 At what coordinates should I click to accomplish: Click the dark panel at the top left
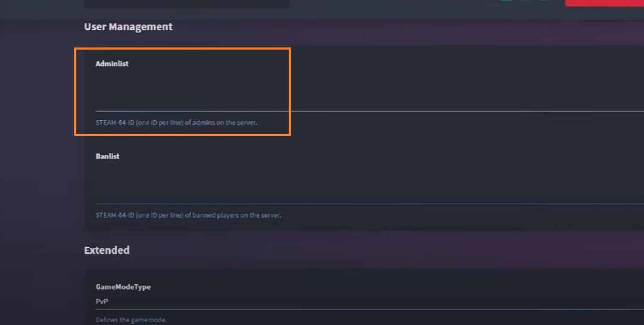[x=187, y=3]
